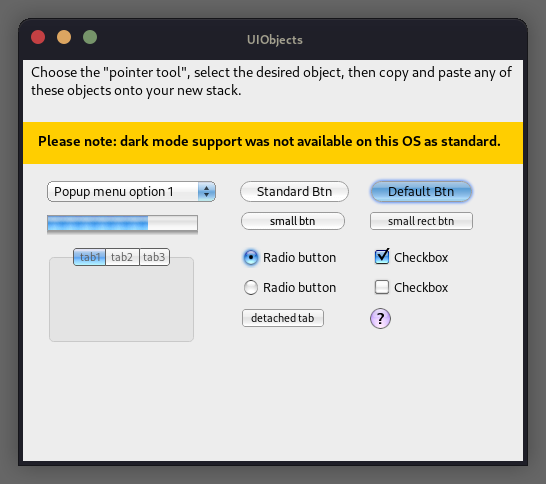Click the purple help question mark icon
The image size is (546, 484).
point(380,318)
